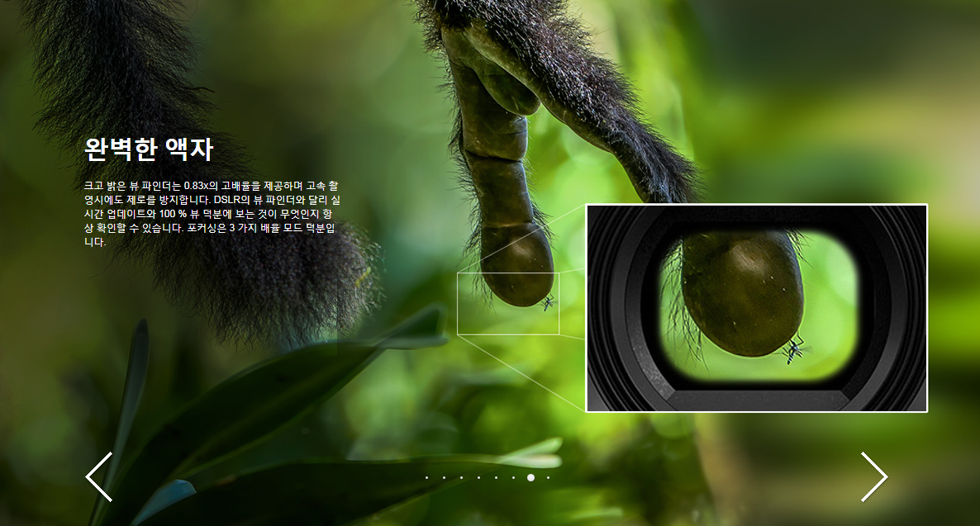The width and height of the screenshot is (980, 526).
Task: Show the fifth carousel pagination dot slide
Action: [497, 478]
